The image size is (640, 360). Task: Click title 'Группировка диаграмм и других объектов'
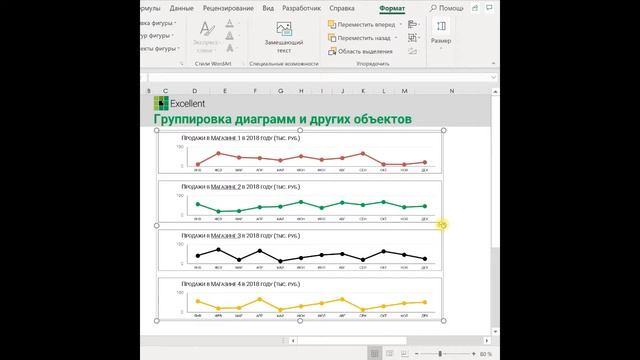pyautogui.click(x=282, y=119)
